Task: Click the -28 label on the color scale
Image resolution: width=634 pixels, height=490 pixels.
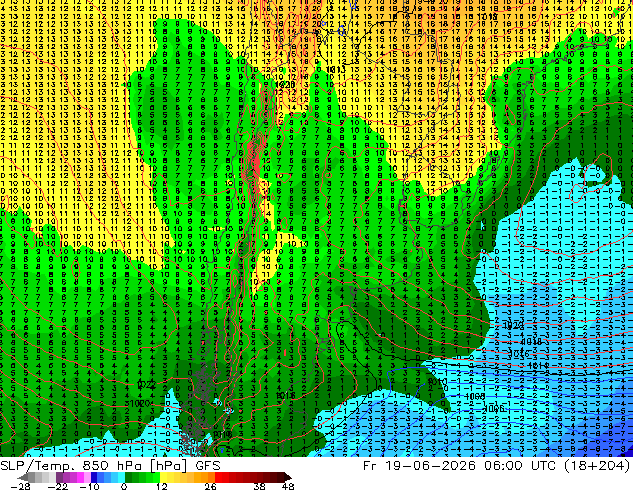Action: pos(20,486)
